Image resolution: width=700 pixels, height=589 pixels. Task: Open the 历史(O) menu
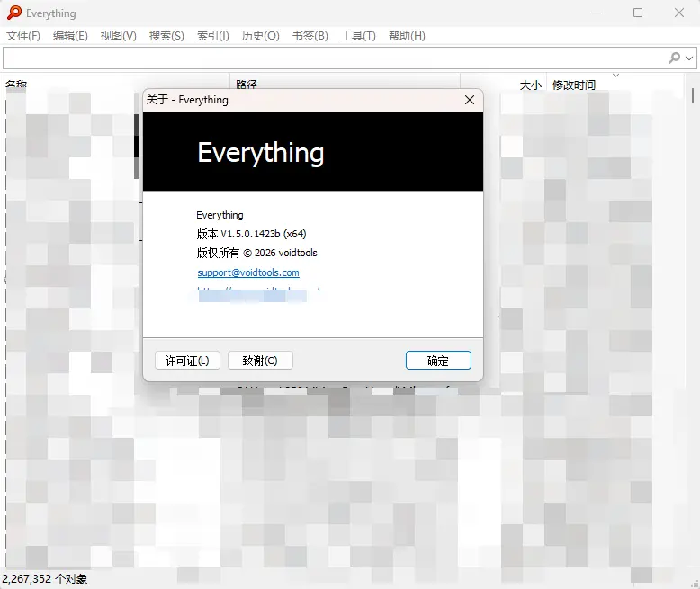[261, 36]
